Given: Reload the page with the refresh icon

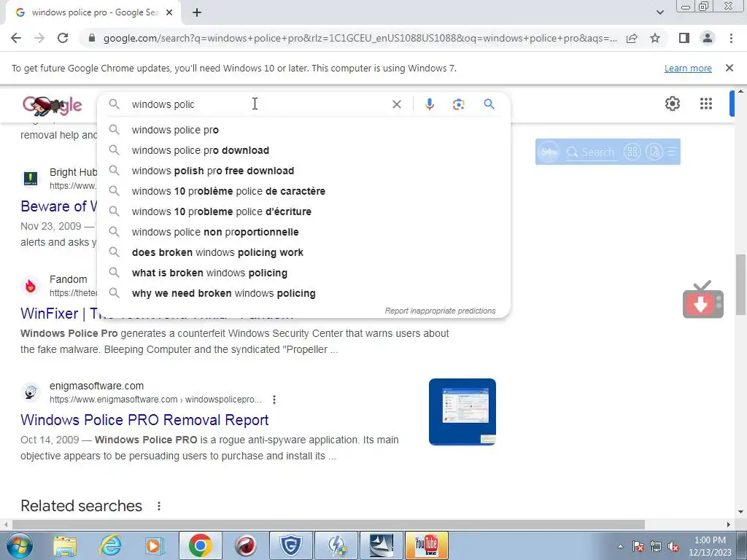Looking at the screenshot, I should pyautogui.click(x=63, y=38).
